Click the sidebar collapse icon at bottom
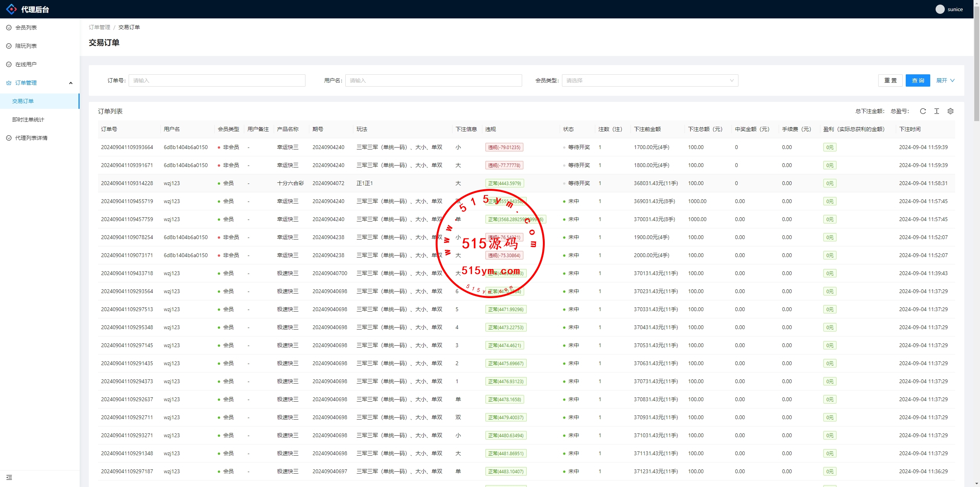The image size is (980, 487). click(9, 477)
